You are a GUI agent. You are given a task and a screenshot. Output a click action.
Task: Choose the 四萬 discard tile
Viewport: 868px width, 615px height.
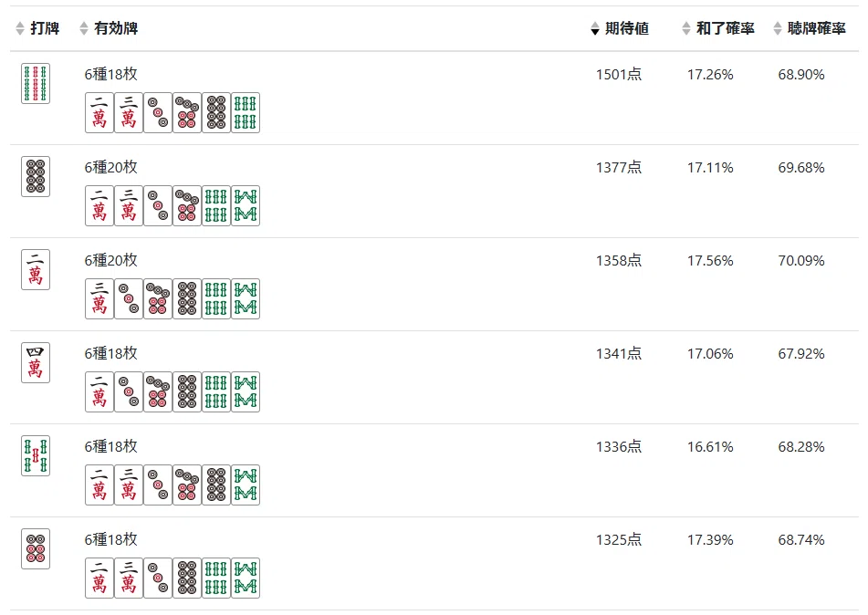[36, 362]
